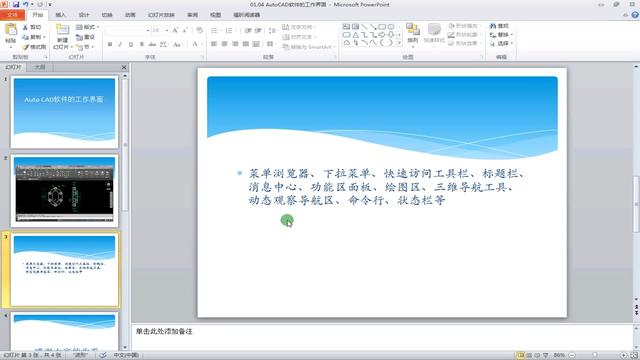This screenshot has width=640, height=360.
Task: Expand the shapes gallery More arrow
Action: (x=399, y=43)
